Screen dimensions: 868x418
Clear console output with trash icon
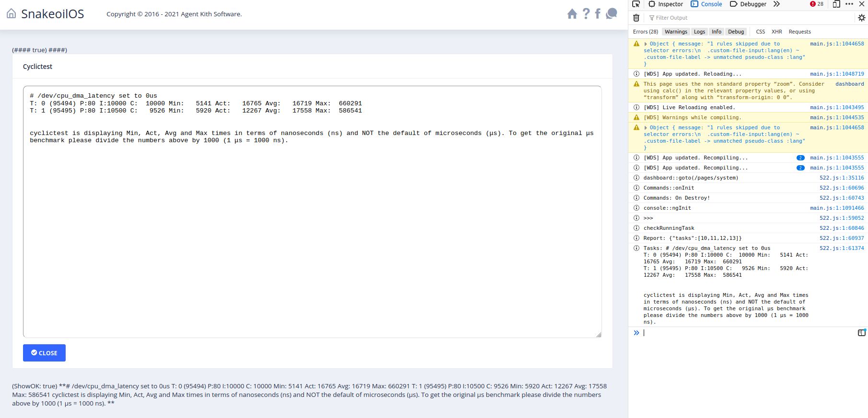coord(636,18)
